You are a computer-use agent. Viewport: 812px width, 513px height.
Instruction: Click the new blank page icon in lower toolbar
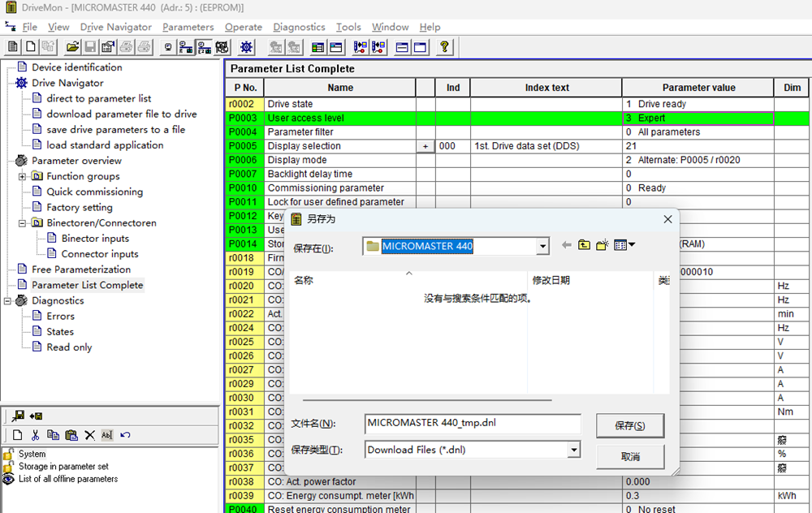coord(17,435)
